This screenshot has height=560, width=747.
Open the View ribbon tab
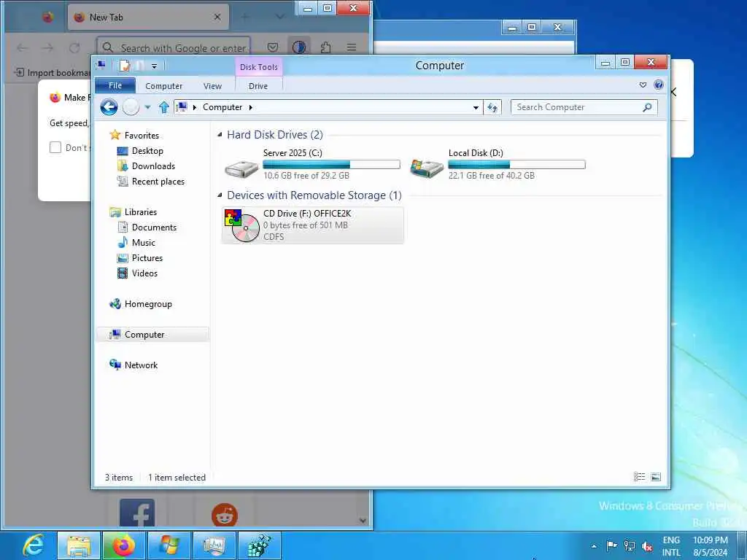[x=212, y=86]
